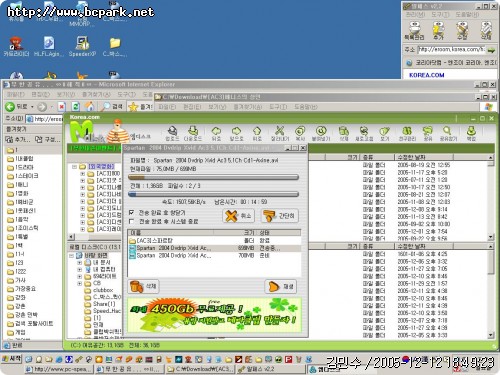Image resolution: width=500 pixels, height=375 pixels.
Task: Open the SpeederXP desktop icon
Action: pyautogui.click(x=82, y=47)
